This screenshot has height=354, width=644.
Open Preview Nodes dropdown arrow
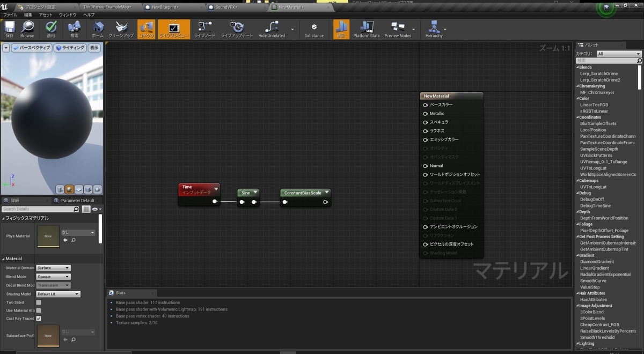click(414, 29)
